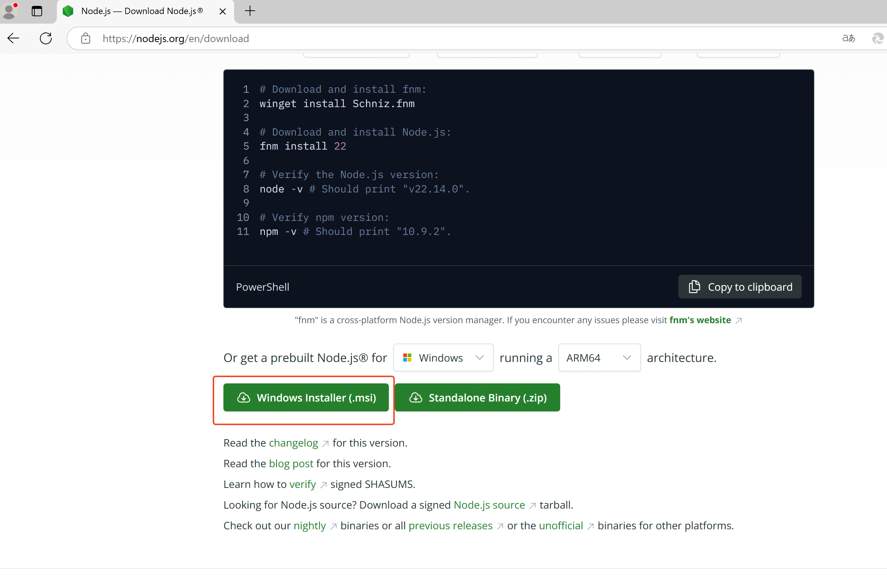Viewport: 887px width, 588px height.
Task: Expand the ARM64 architecture dropdown
Action: pyautogui.click(x=599, y=358)
